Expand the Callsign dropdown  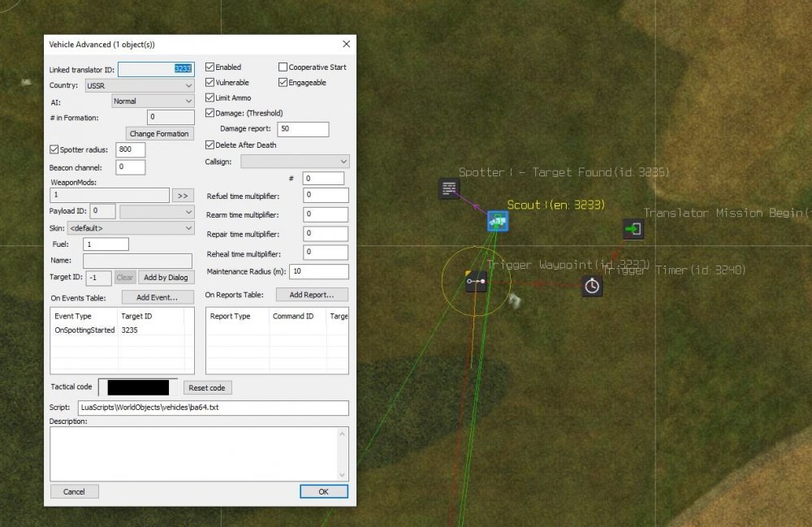[x=294, y=162]
